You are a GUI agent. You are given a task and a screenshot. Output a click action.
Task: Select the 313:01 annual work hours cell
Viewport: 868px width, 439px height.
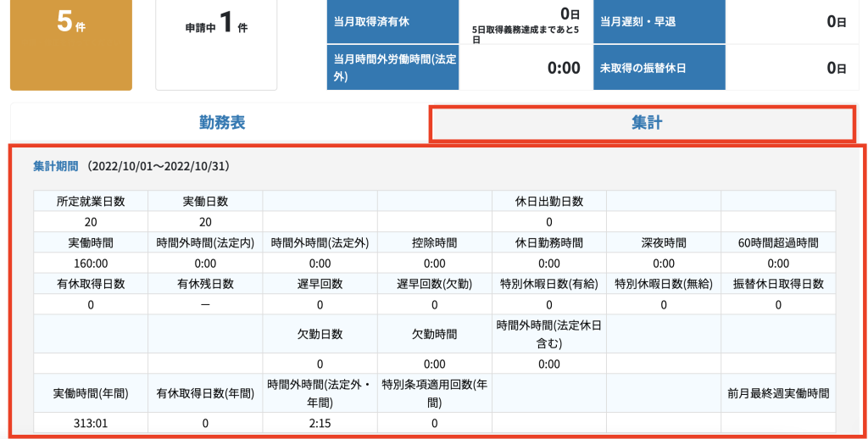pyautogui.click(x=91, y=423)
